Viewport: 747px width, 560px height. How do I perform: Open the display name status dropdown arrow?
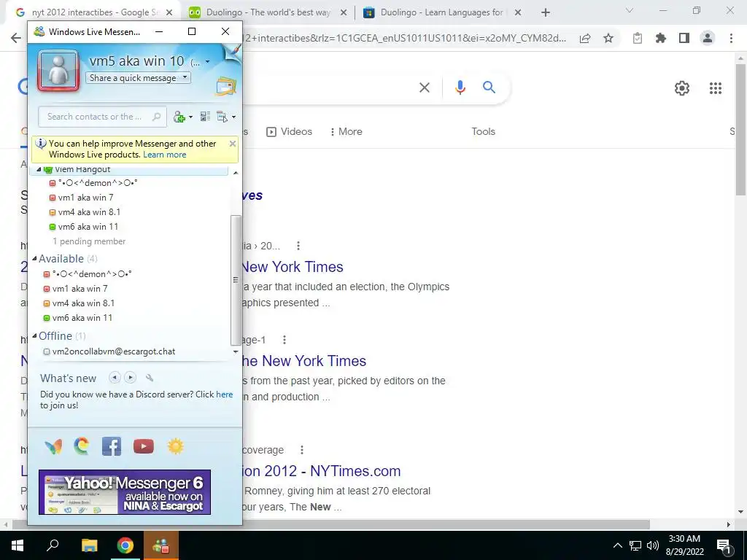[207, 61]
